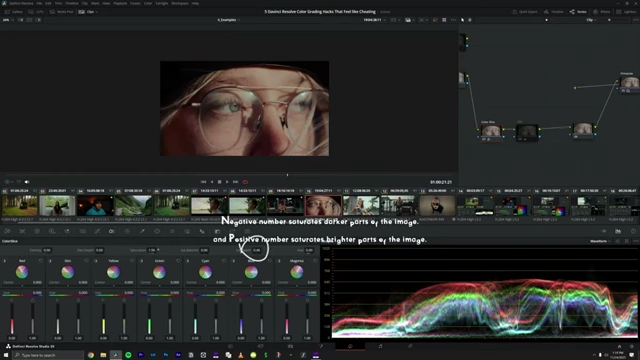Open the Clips options dropdown arrow
Screen dimensions: 640x360
pos(97,12)
